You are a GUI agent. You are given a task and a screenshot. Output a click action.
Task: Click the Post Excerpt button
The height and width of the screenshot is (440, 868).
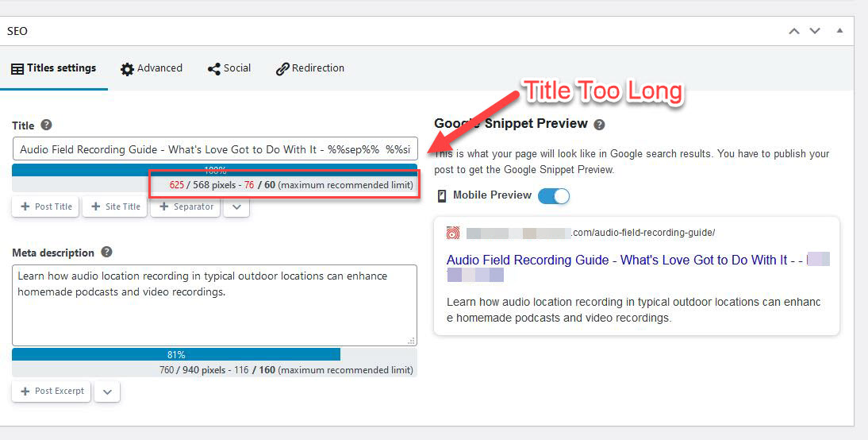[x=52, y=392]
